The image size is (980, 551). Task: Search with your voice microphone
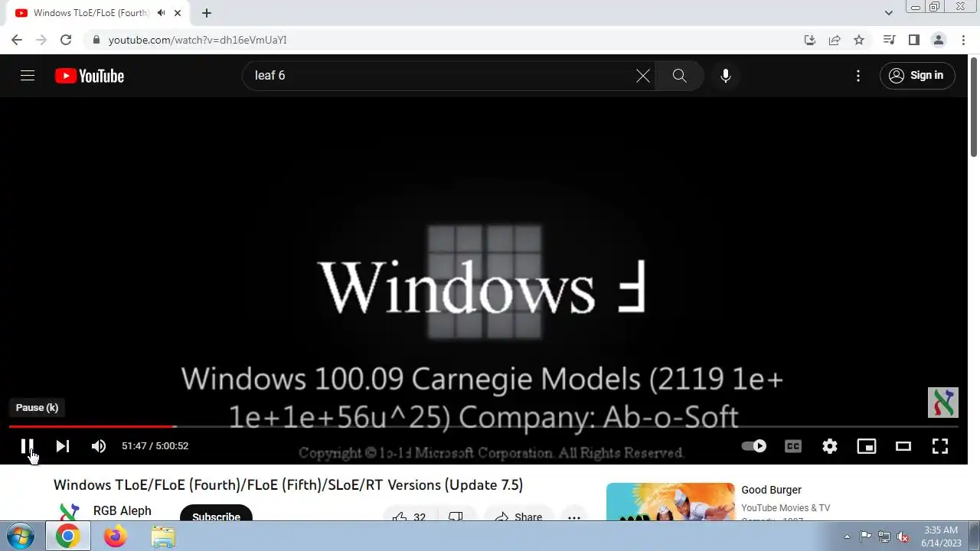pos(726,76)
